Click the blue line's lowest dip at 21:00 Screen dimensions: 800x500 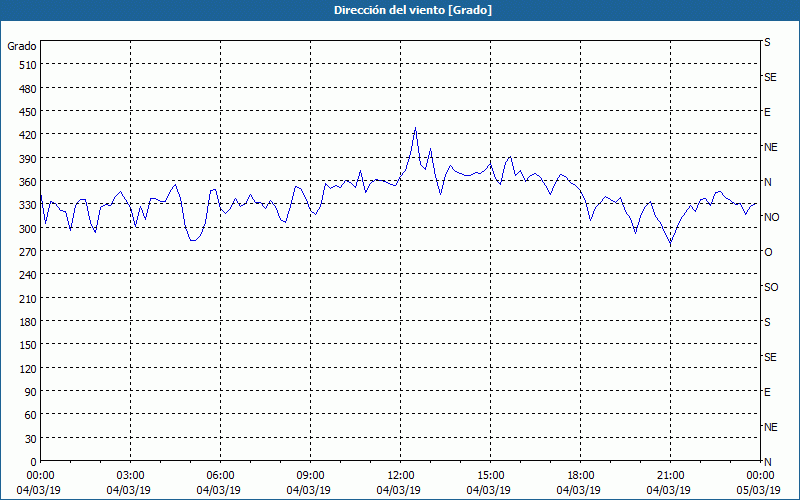tap(670, 245)
